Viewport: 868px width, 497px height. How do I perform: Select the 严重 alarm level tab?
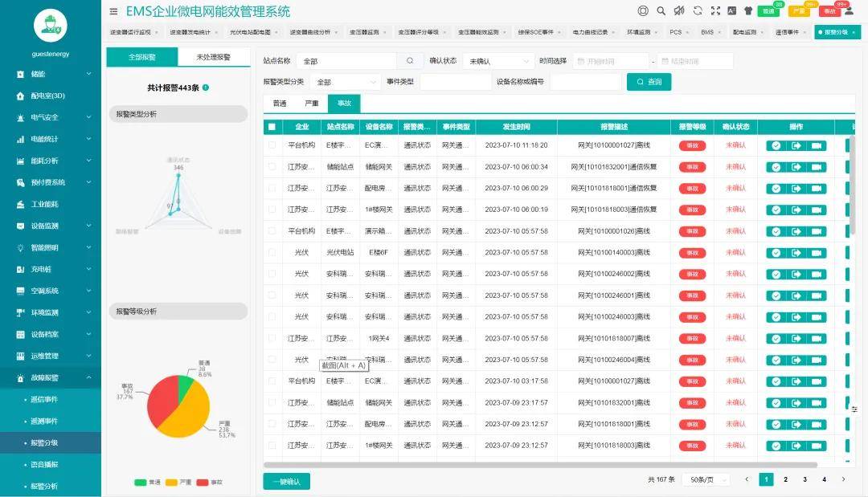click(312, 104)
